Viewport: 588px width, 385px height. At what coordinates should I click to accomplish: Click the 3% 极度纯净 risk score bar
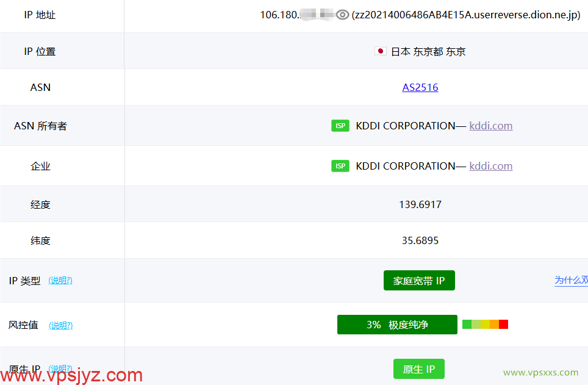tap(397, 324)
